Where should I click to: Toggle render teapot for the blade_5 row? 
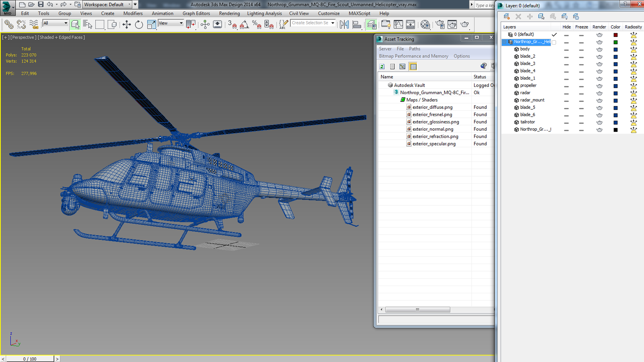(599, 108)
